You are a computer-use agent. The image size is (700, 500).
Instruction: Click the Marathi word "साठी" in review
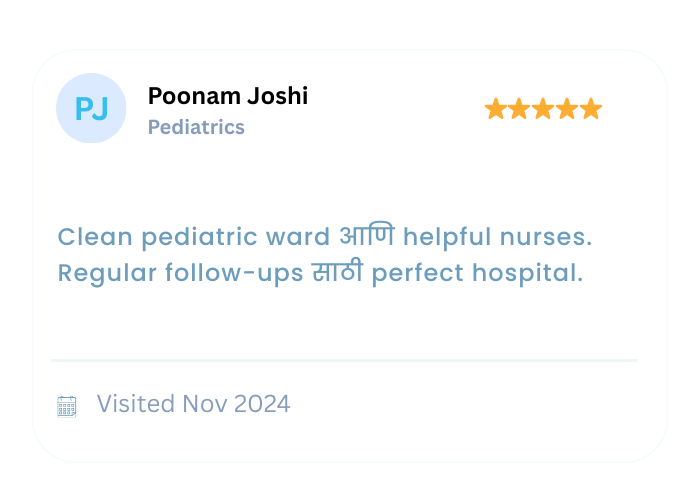coord(338,272)
